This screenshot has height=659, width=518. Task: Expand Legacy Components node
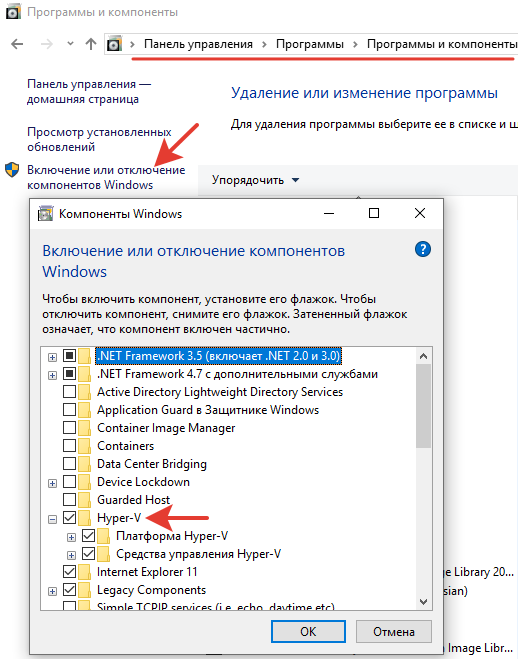[52, 591]
